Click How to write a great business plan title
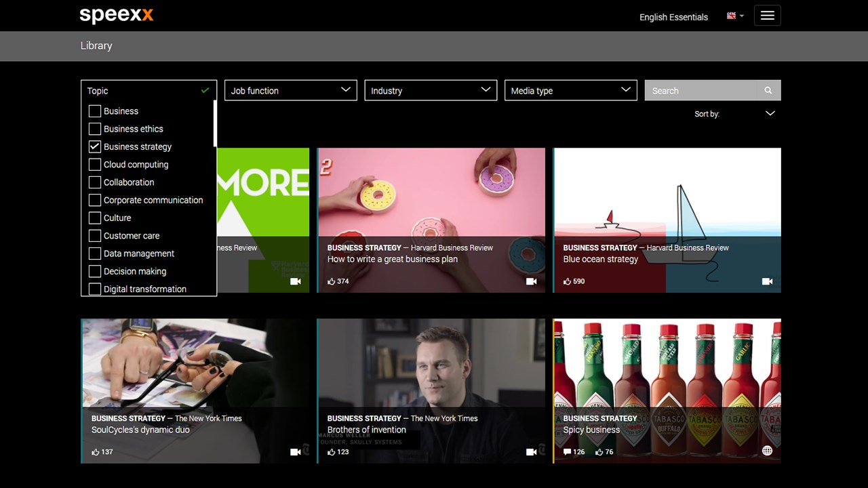 [392, 259]
